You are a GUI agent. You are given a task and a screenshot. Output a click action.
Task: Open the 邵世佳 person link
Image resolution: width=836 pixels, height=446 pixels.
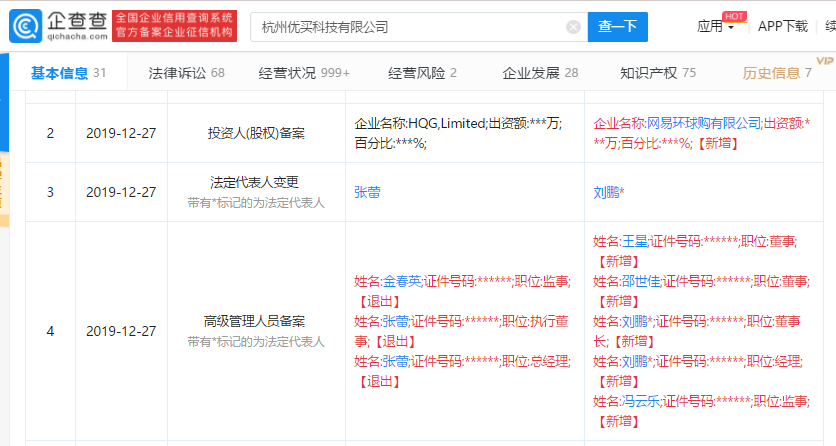(x=641, y=281)
